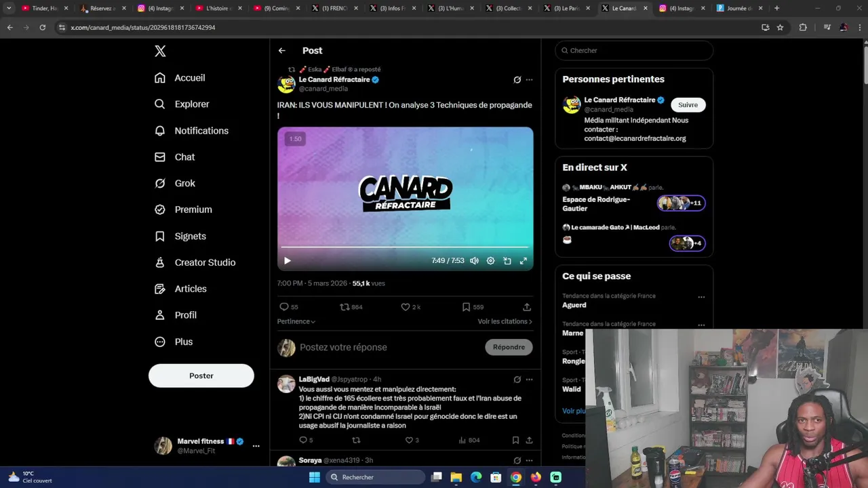
Task: Play the Canard Réfractaire video
Action: click(x=287, y=261)
